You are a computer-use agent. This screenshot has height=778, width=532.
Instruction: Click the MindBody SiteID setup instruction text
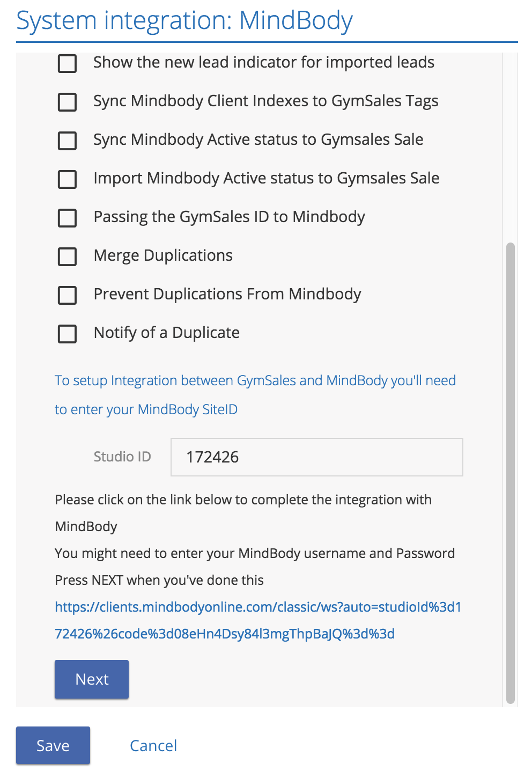coord(255,395)
